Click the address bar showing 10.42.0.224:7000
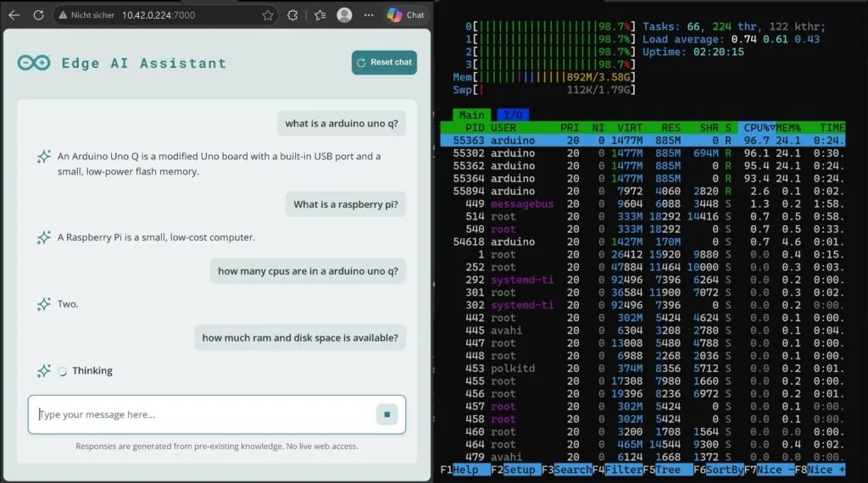Viewport: 868px width, 483px height. pos(159,15)
